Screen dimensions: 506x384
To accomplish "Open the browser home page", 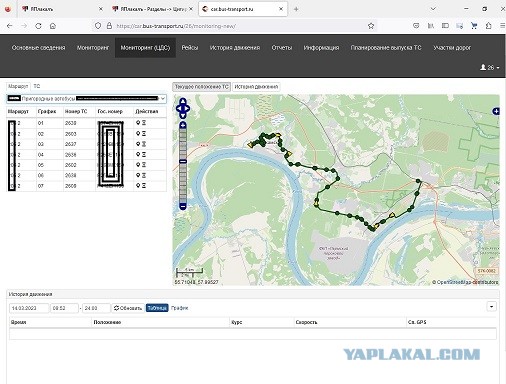I will (x=53, y=26).
